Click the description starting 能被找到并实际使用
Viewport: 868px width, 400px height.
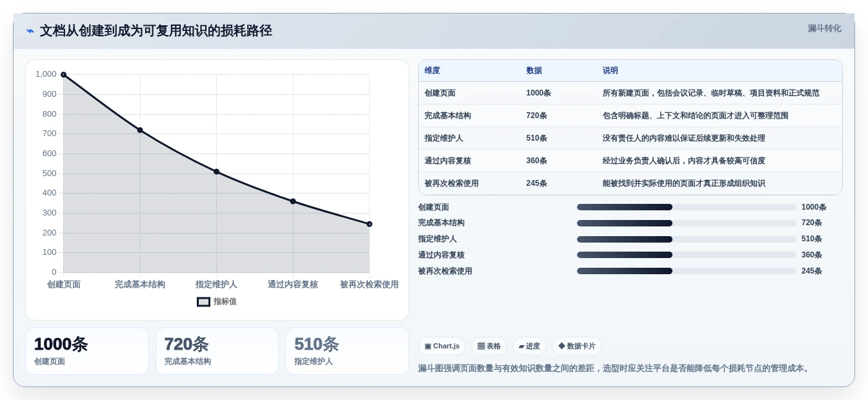pos(684,183)
